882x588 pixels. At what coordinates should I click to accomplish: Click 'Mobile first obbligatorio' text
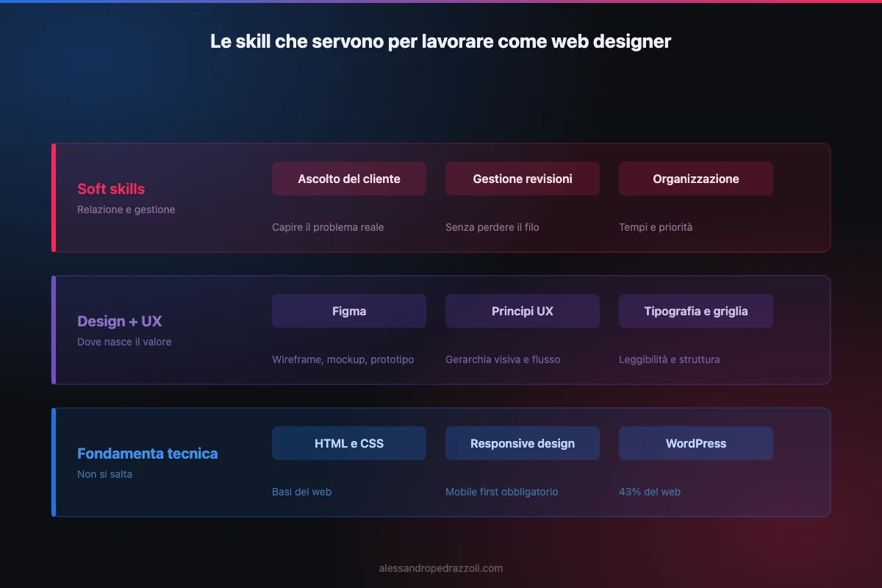[x=502, y=492]
